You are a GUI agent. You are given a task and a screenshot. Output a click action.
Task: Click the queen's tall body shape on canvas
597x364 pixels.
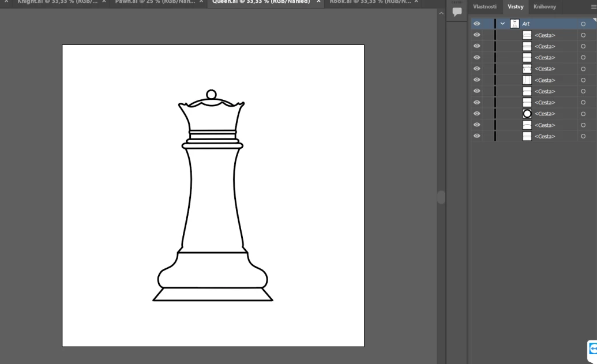[212, 200]
